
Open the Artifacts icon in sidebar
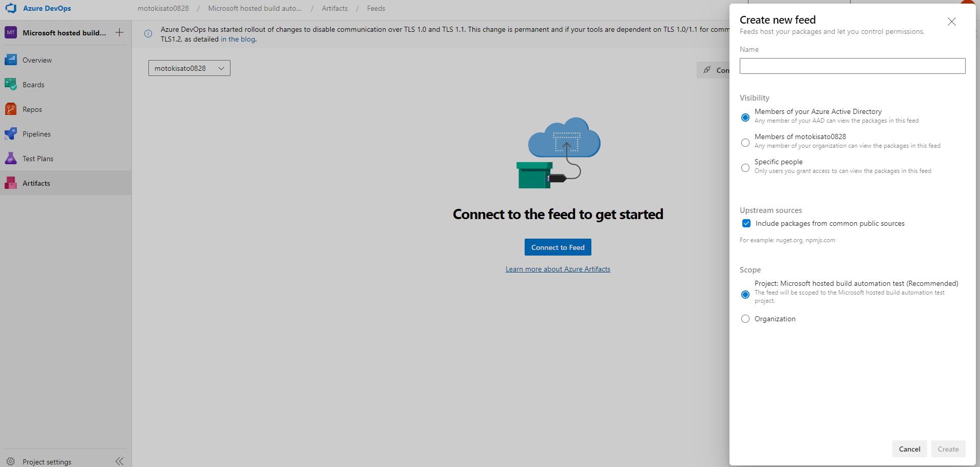coord(11,183)
